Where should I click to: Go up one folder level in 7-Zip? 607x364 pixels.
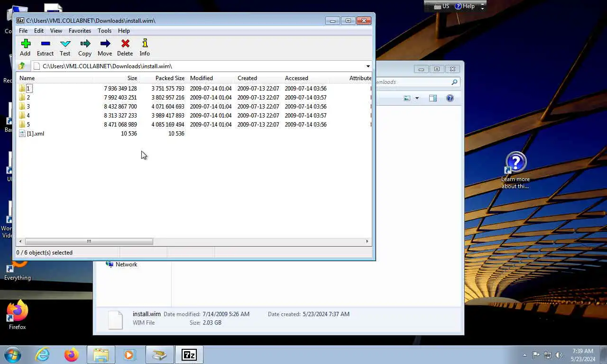tap(22, 66)
